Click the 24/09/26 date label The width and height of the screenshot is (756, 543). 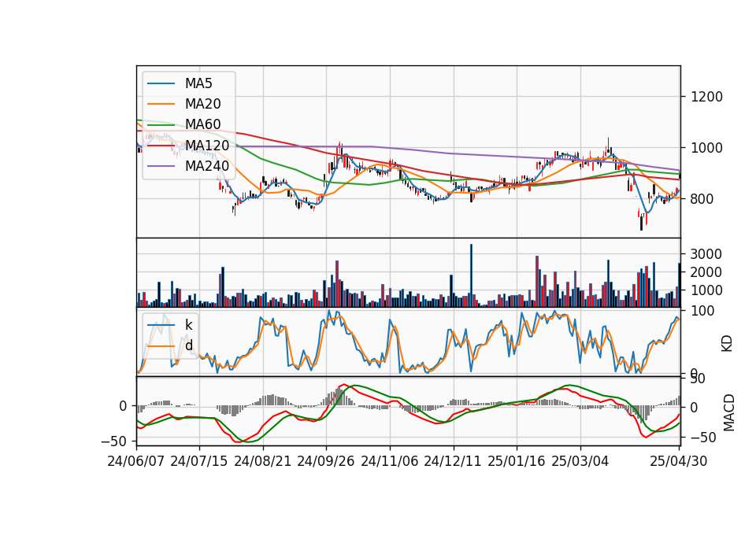[x=325, y=461]
